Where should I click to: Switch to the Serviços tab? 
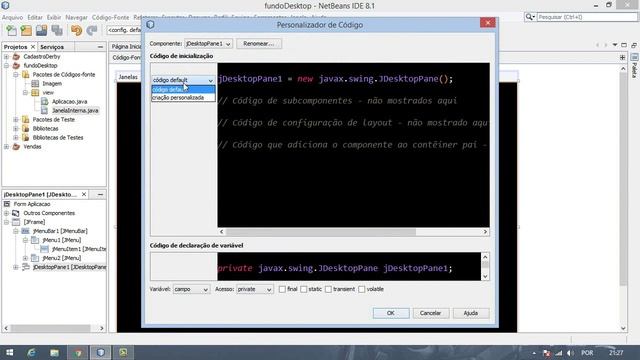click(52, 47)
